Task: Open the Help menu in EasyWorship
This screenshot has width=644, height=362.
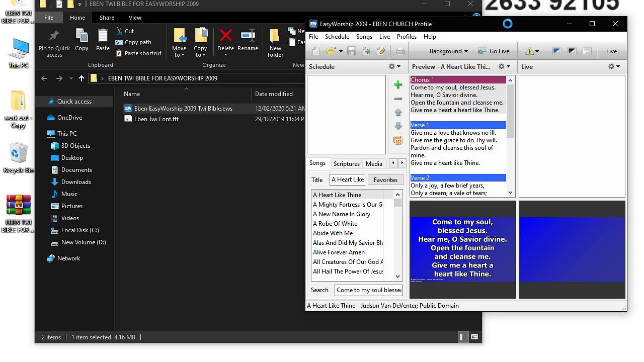Action: pyautogui.click(x=430, y=37)
